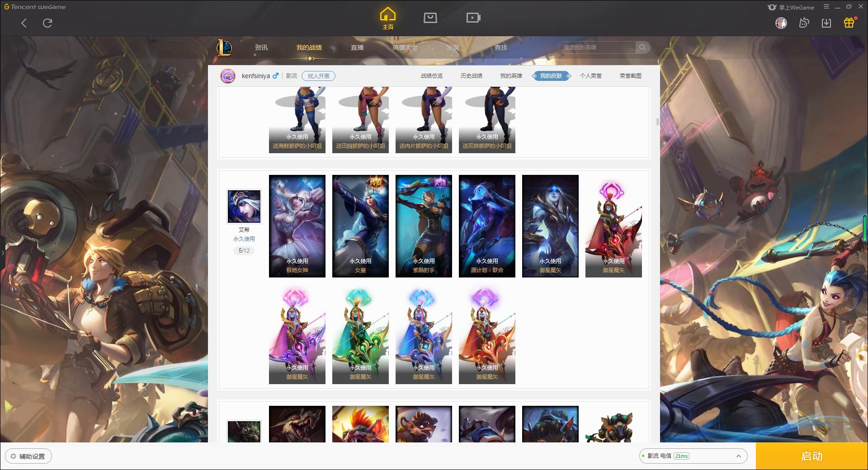Image resolution: width=868 pixels, height=470 pixels.
Task: Open the 直播 tab
Action: point(357,47)
